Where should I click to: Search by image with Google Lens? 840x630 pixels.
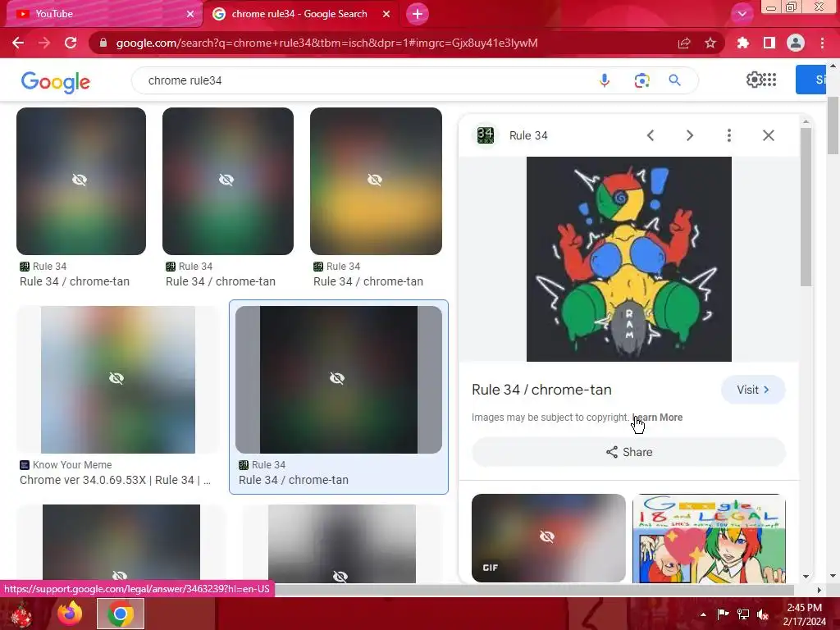(x=641, y=80)
